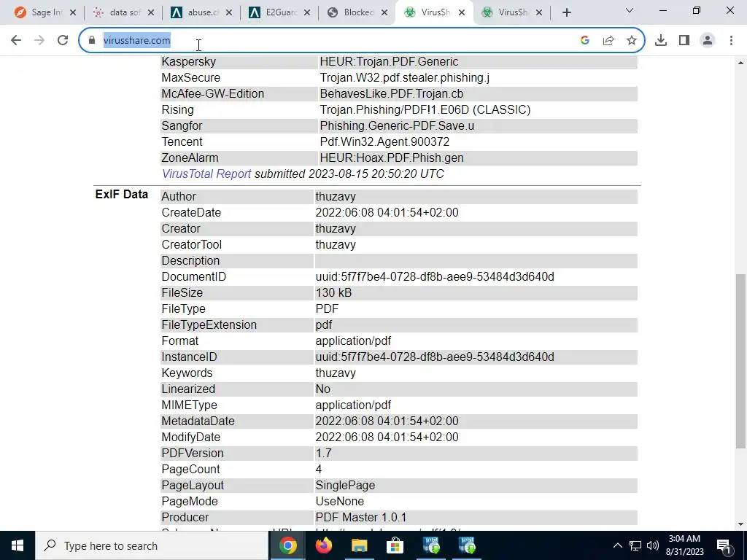Open Chrome from the taskbar

click(287, 545)
